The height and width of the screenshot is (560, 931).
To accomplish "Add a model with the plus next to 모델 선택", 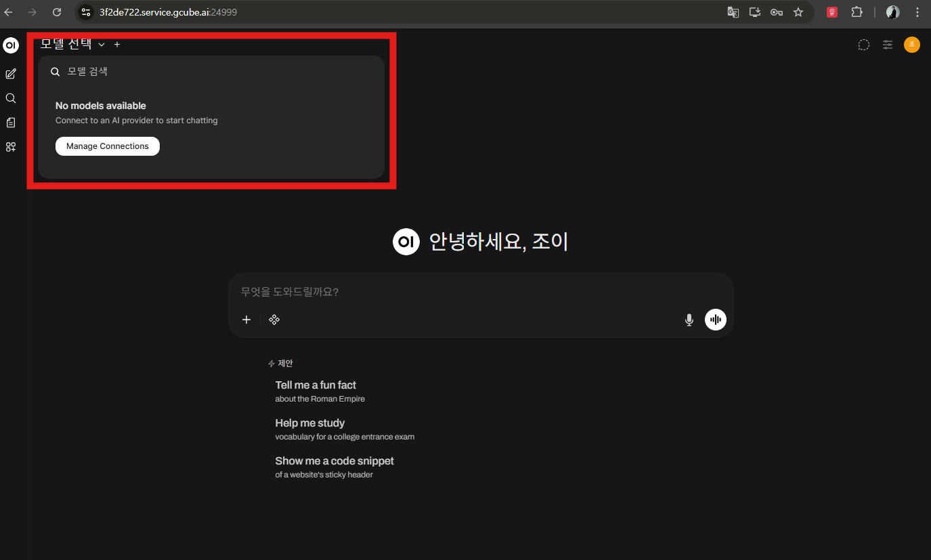I will point(116,44).
